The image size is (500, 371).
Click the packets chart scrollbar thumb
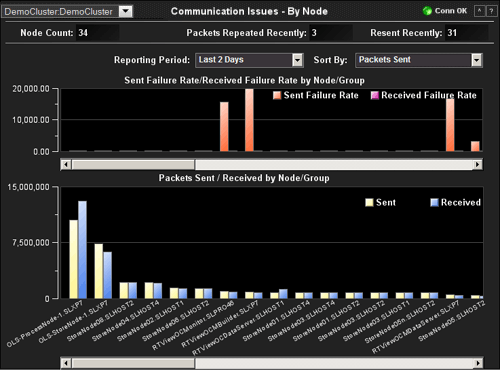pos(133,363)
